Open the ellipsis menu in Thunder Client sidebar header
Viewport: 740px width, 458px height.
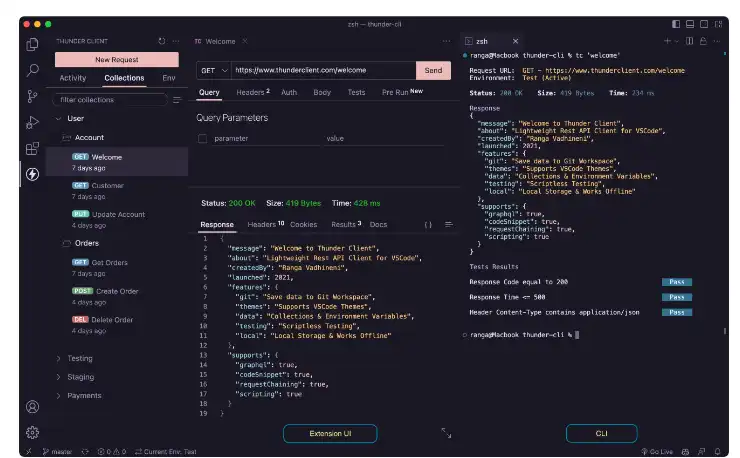[x=176, y=41]
